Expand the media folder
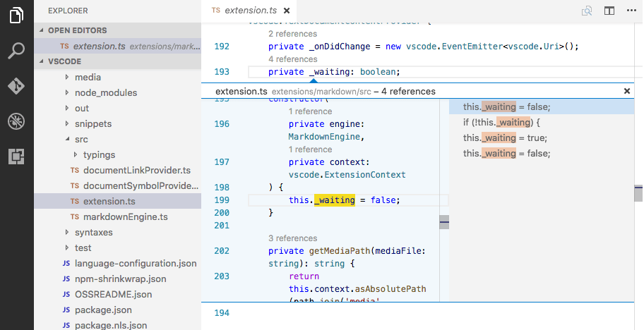Image resolution: width=644 pixels, height=330 pixels. [67, 77]
